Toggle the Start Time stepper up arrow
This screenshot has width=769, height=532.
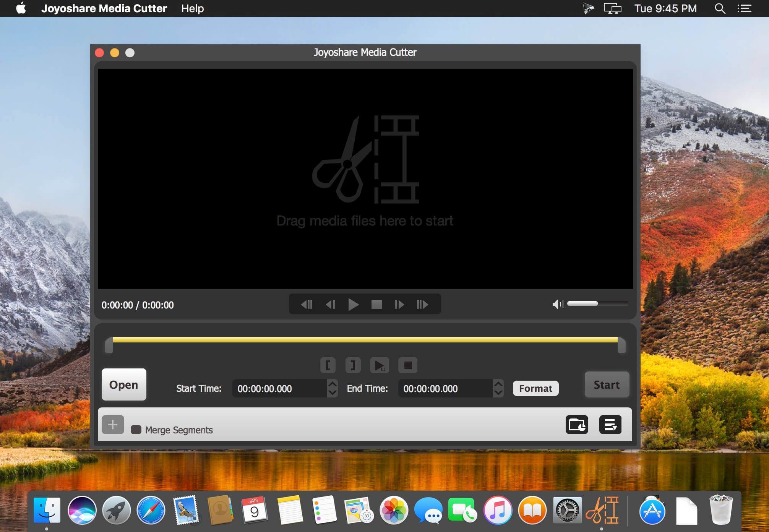pos(333,383)
